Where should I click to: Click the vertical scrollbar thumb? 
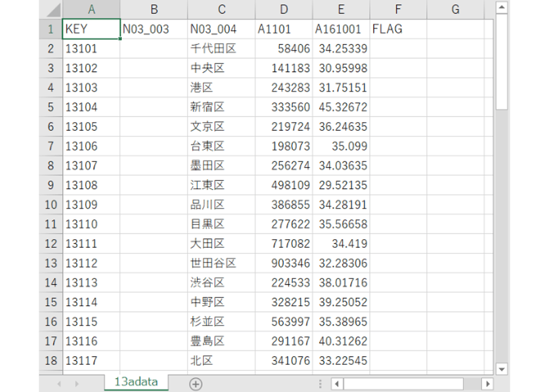click(501, 62)
